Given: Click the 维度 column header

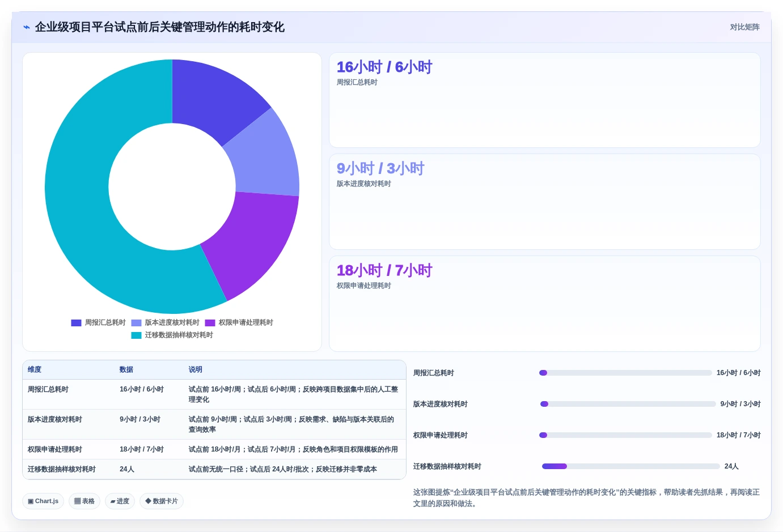Looking at the screenshot, I should (35, 369).
